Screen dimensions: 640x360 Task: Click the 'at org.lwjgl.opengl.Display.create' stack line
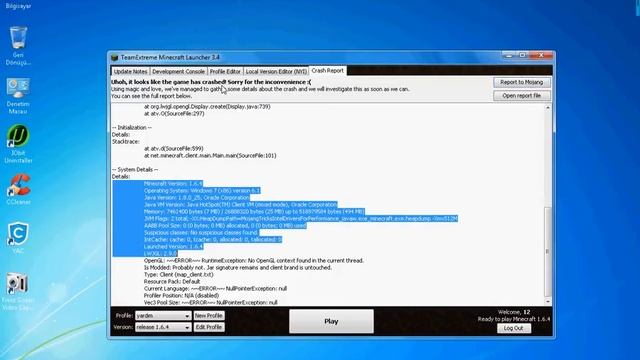[207, 107]
